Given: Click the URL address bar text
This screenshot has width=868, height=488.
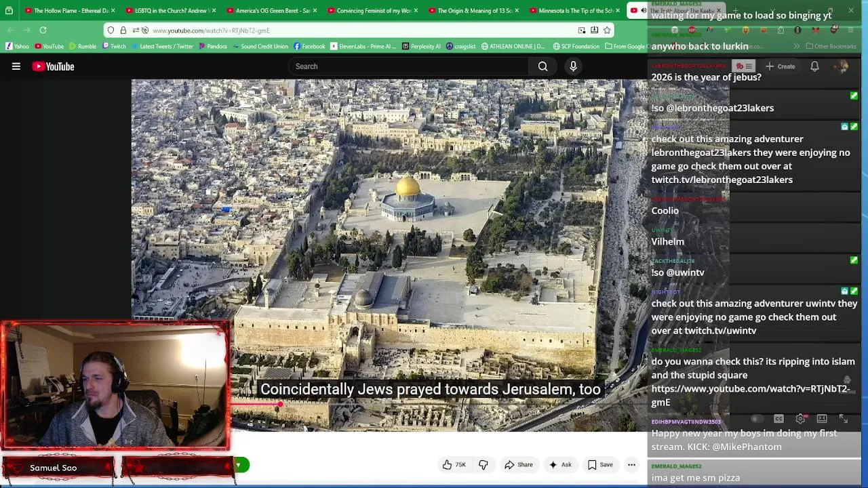Looking at the screenshot, I should click(211, 30).
